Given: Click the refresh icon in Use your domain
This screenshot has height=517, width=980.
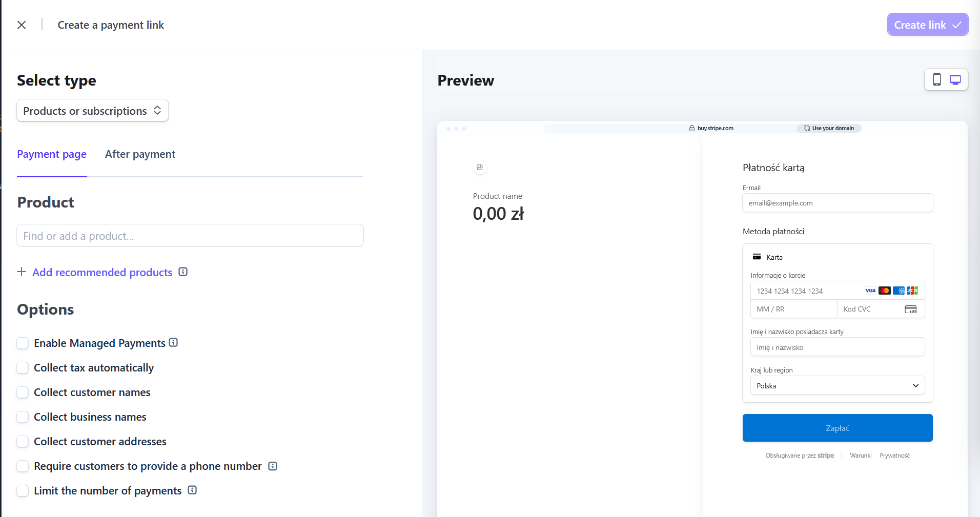Looking at the screenshot, I should [807, 128].
